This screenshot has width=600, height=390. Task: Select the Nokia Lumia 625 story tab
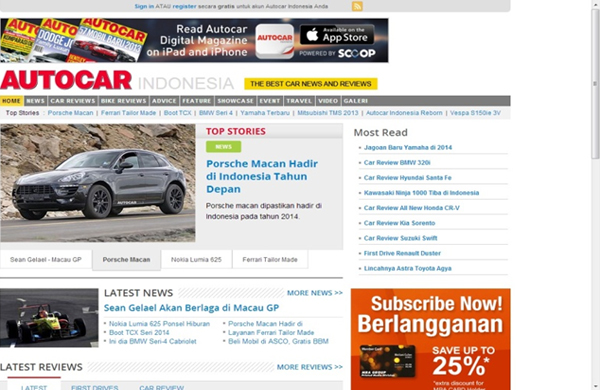pos(196,259)
